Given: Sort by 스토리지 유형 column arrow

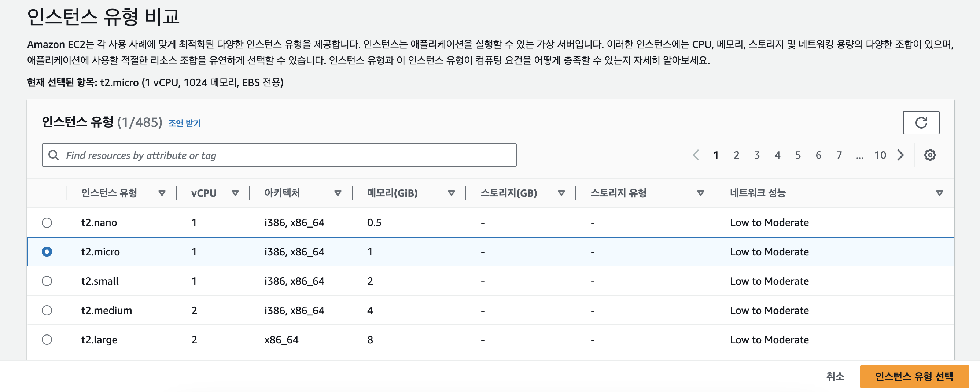Looking at the screenshot, I should [700, 193].
